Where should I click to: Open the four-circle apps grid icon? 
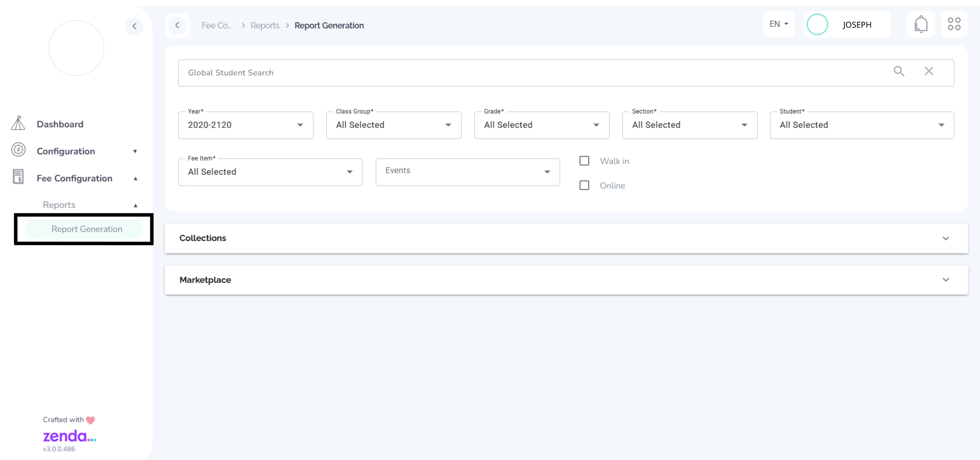pyautogui.click(x=954, y=24)
